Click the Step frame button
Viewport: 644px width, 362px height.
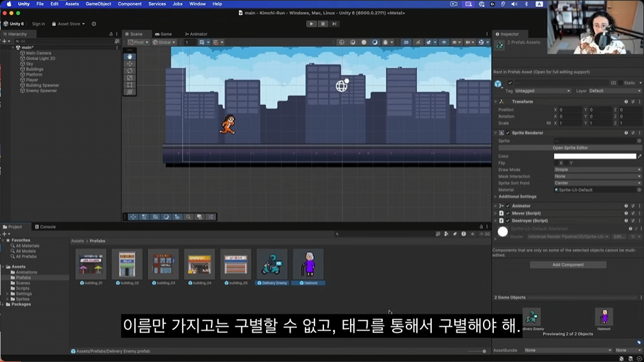(x=334, y=24)
